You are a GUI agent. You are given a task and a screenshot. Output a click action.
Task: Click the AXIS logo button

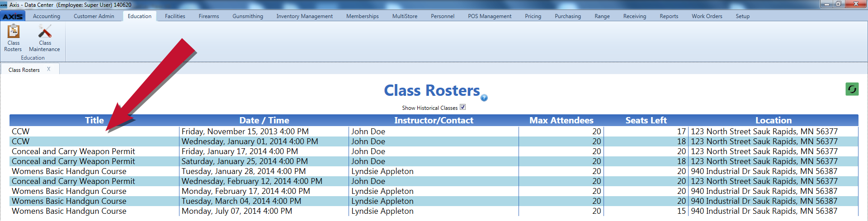[x=13, y=16]
